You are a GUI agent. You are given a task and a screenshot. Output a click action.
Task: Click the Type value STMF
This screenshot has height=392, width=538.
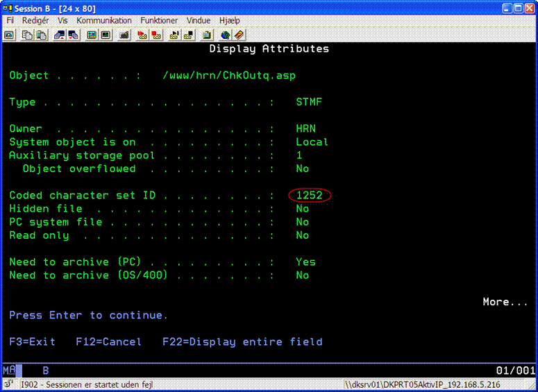pos(309,102)
